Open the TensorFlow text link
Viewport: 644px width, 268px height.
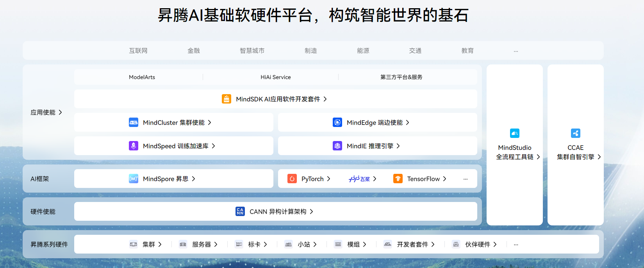click(423, 179)
